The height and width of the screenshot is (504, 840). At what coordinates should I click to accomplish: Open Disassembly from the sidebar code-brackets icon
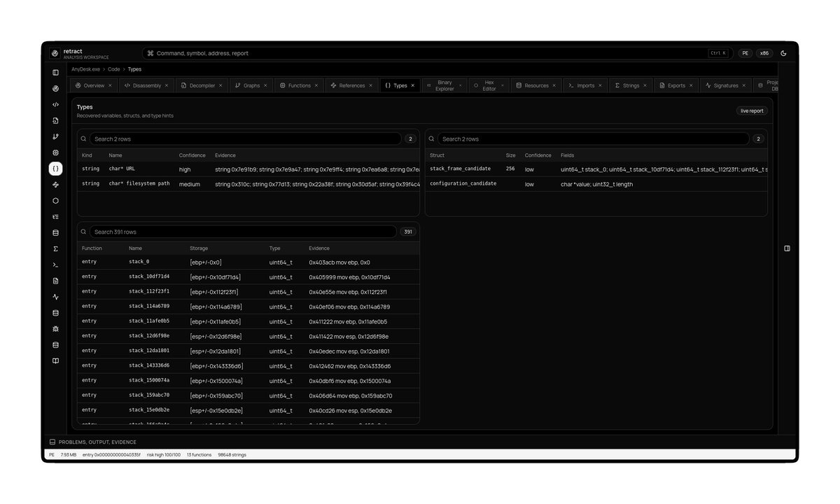point(55,104)
